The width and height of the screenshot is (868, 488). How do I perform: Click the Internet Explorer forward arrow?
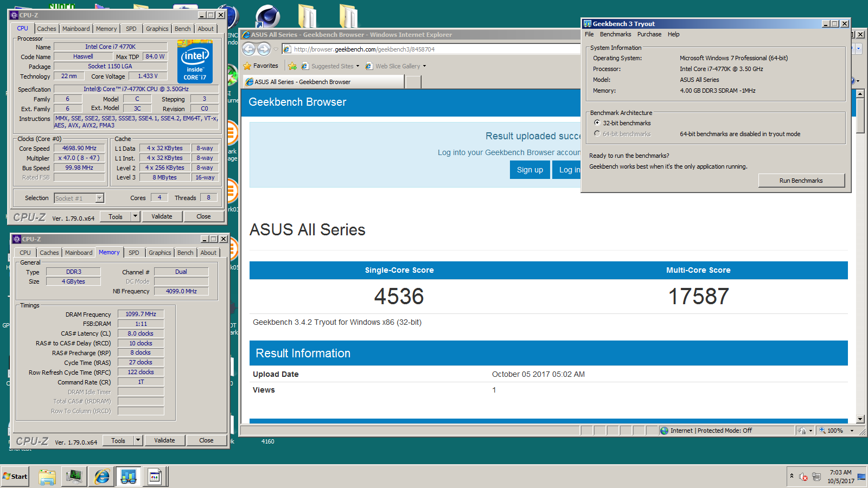pos(264,49)
